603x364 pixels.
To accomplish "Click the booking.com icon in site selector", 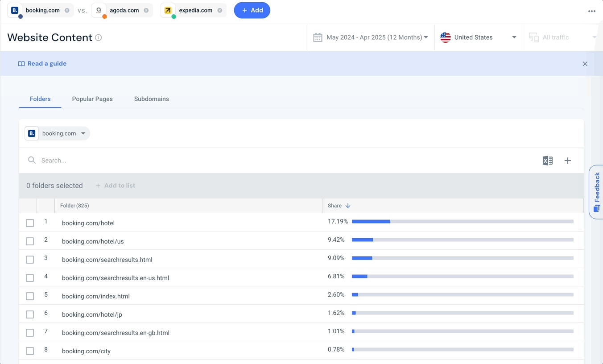I will (x=32, y=133).
